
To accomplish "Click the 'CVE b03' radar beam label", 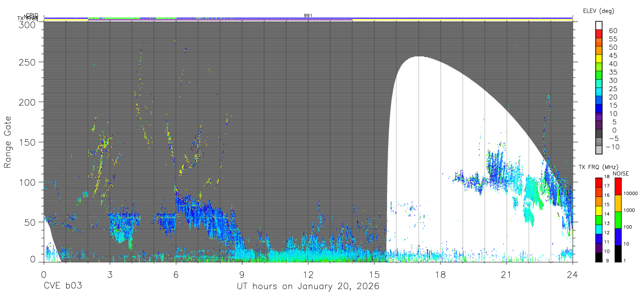I will pyautogui.click(x=62, y=286).
